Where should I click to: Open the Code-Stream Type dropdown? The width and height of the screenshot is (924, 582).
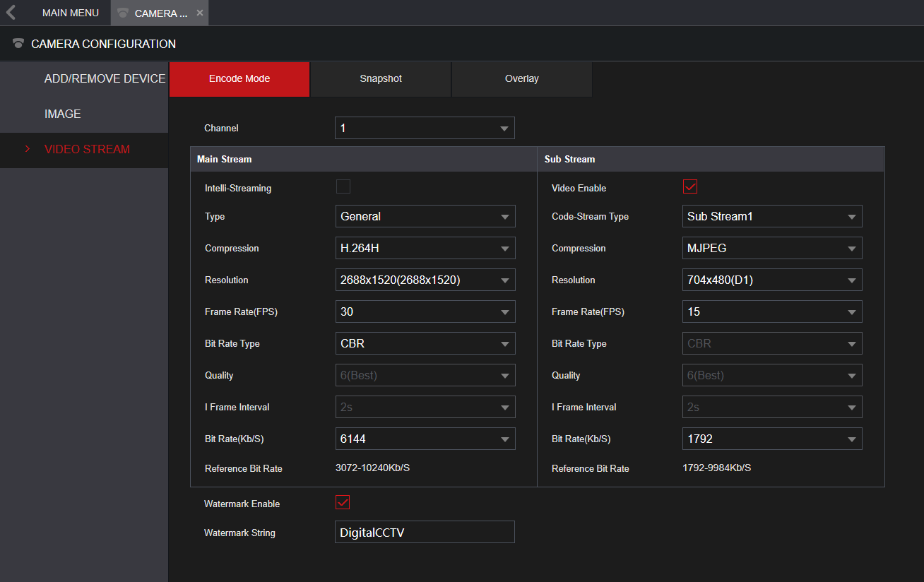coord(771,216)
